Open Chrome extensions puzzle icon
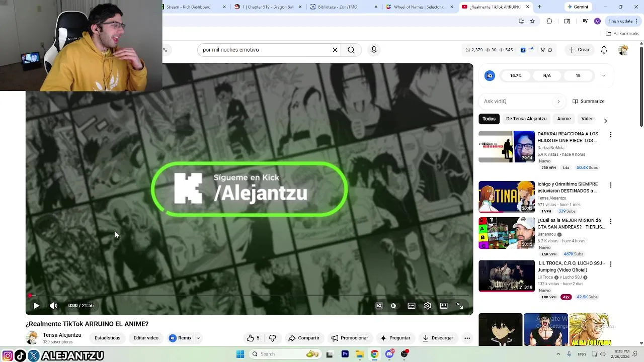644x362 pixels. click(x=549, y=21)
